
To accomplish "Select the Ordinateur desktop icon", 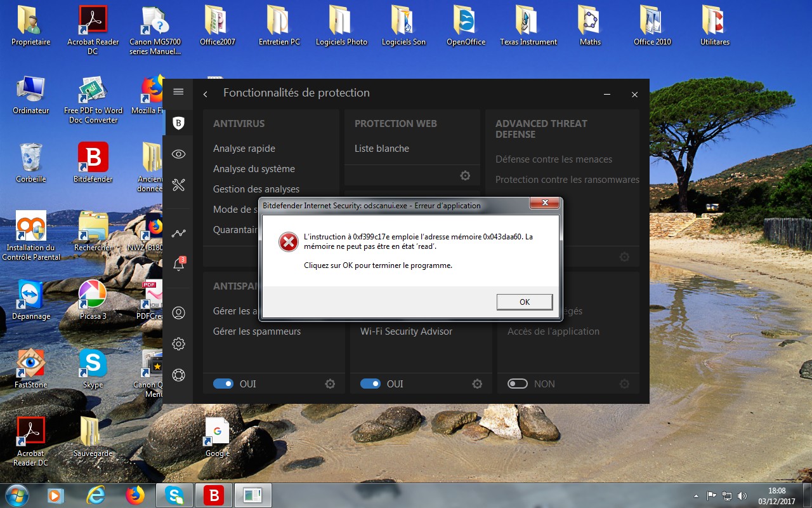I will point(30,95).
